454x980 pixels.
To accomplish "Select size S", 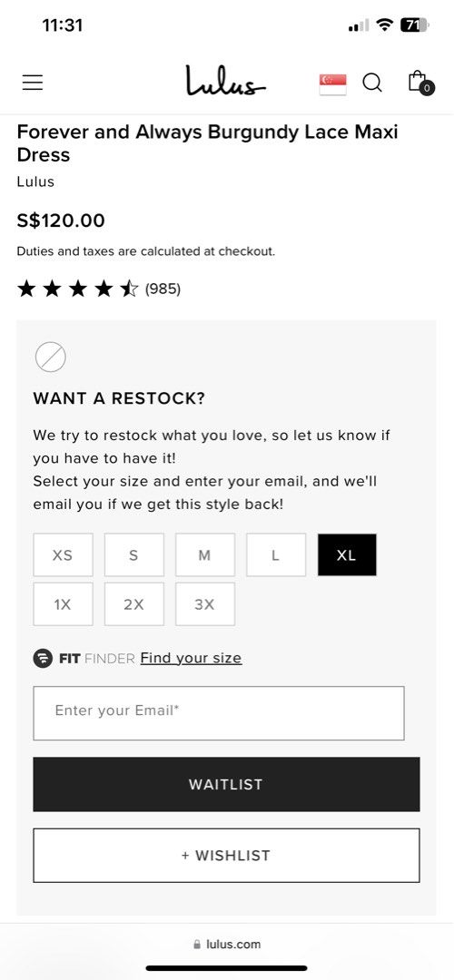I will click(x=133, y=555).
